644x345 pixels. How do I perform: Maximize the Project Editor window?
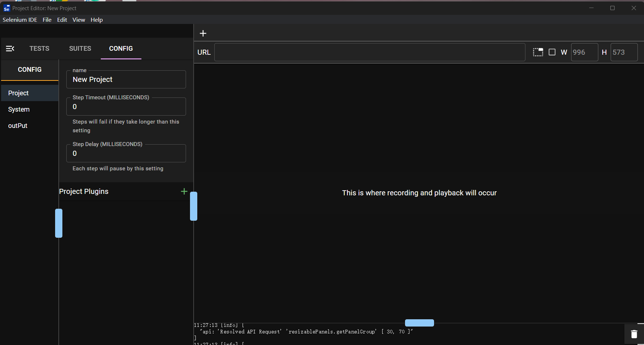point(612,8)
